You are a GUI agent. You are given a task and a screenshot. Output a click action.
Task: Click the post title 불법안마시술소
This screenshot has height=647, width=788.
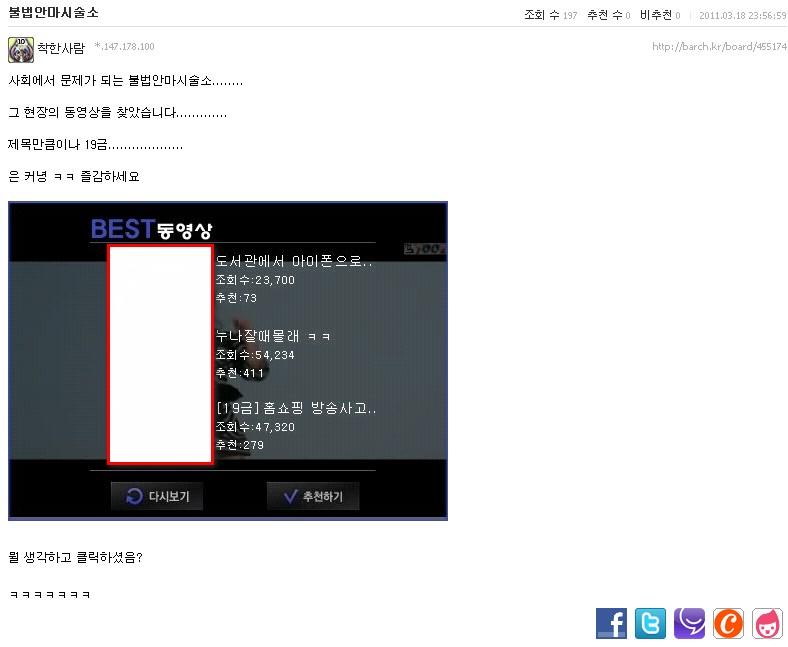coord(53,13)
